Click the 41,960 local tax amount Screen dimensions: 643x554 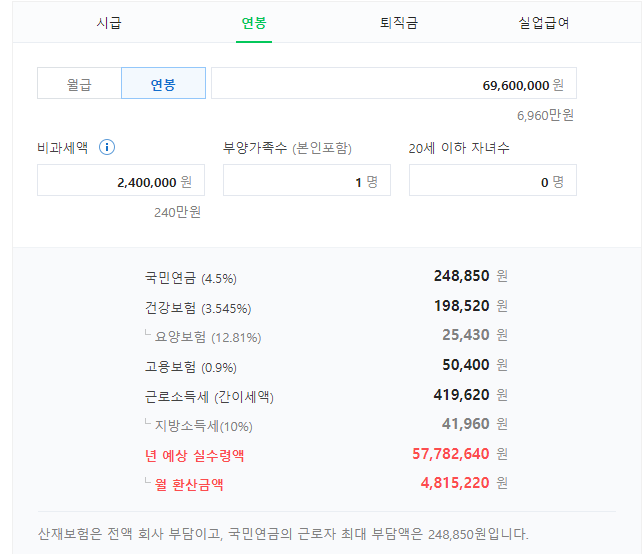click(465, 424)
